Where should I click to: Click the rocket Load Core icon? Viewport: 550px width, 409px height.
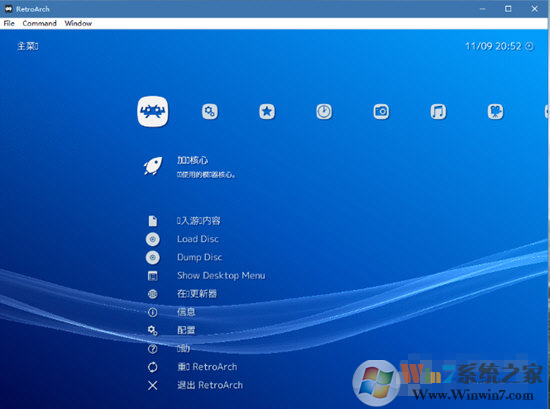pos(153,166)
